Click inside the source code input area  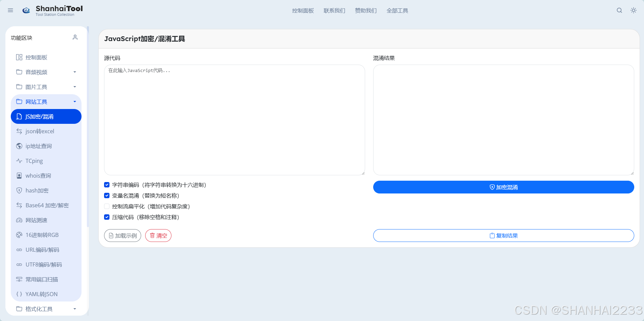click(234, 120)
